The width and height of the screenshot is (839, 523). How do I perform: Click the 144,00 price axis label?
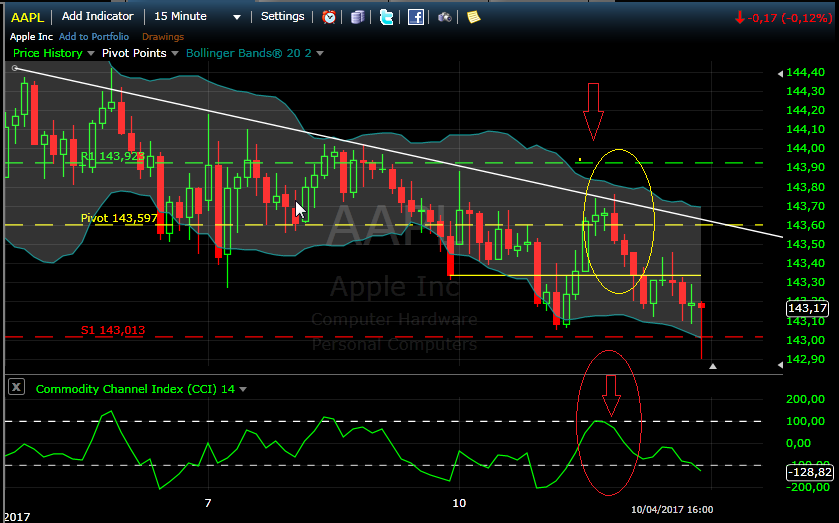805,148
